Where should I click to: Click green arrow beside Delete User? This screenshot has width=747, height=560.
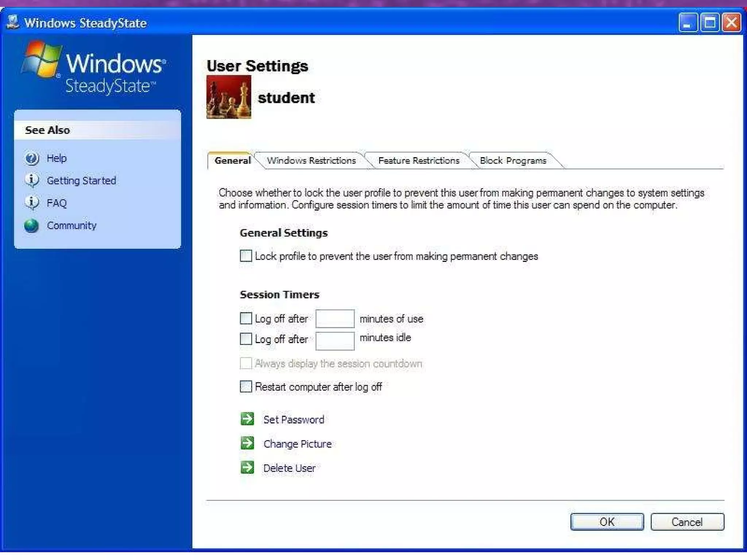click(x=247, y=467)
